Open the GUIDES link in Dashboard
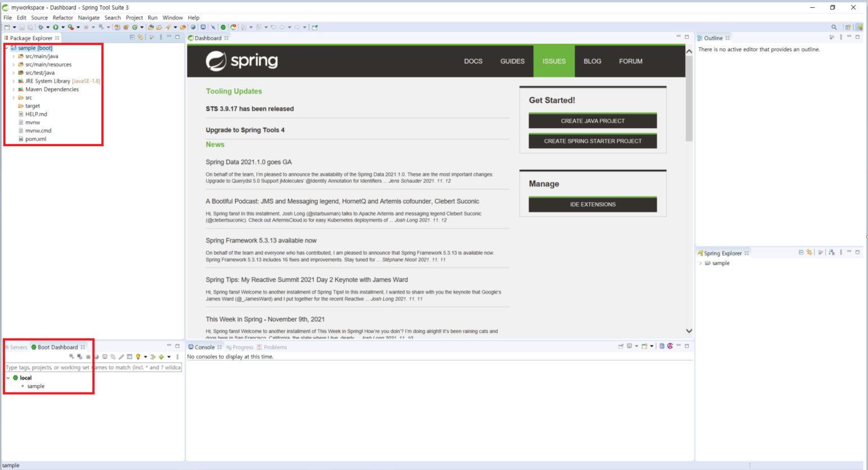The width and height of the screenshot is (868, 470). click(512, 61)
